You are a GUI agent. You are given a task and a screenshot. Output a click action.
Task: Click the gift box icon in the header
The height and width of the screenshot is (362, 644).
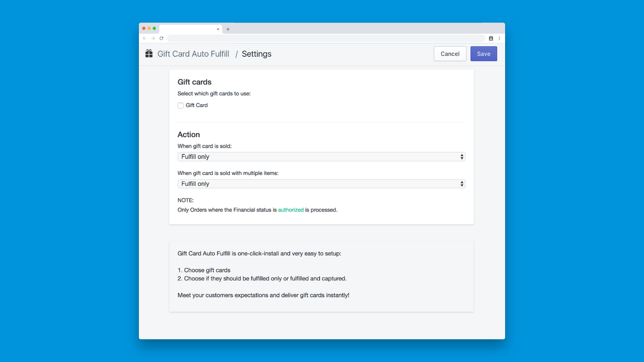[149, 53]
